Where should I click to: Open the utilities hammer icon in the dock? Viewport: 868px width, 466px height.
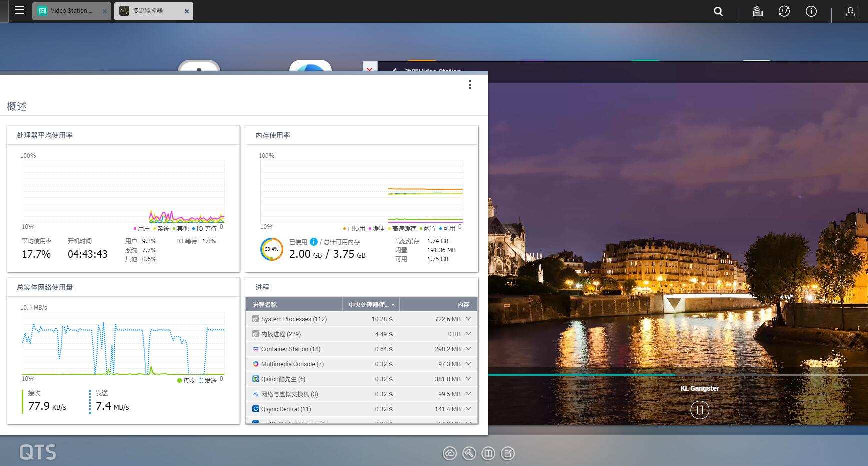468,453
